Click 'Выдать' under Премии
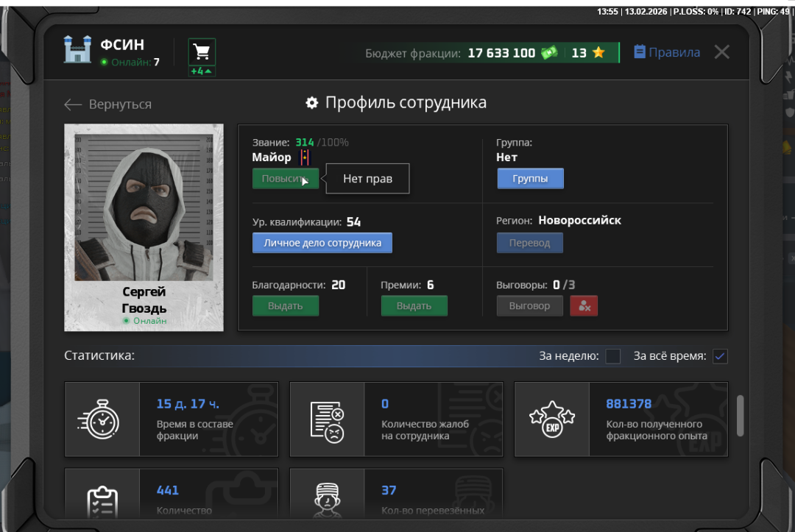 pyautogui.click(x=414, y=306)
